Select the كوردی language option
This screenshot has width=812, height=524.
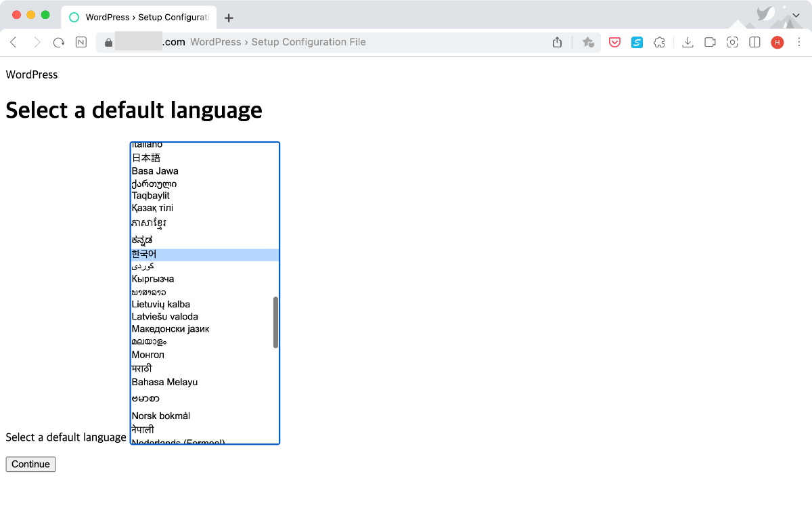point(205,267)
